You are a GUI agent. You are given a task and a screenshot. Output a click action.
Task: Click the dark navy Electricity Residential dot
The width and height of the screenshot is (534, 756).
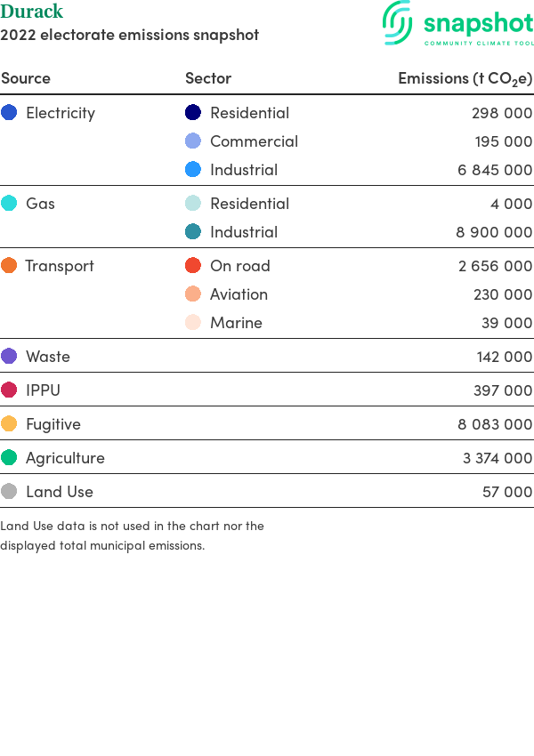193,112
